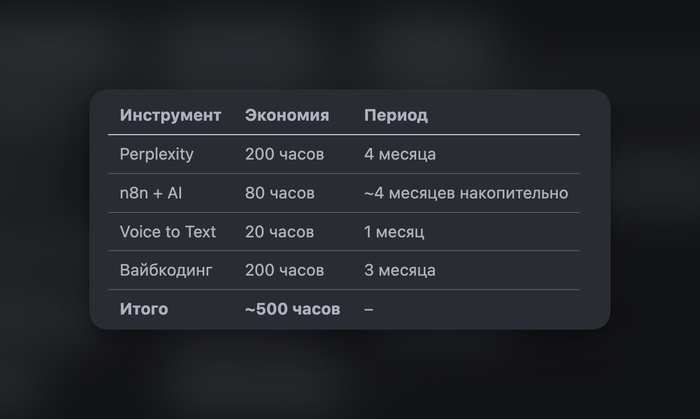Click the Период column header
The width and height of the screenshot is (700, 419).
pos(396,116)
